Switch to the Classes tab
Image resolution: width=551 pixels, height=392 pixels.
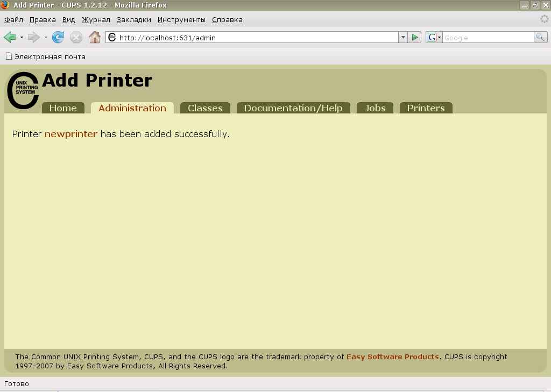pyautogui.click(x=205, y=108)
